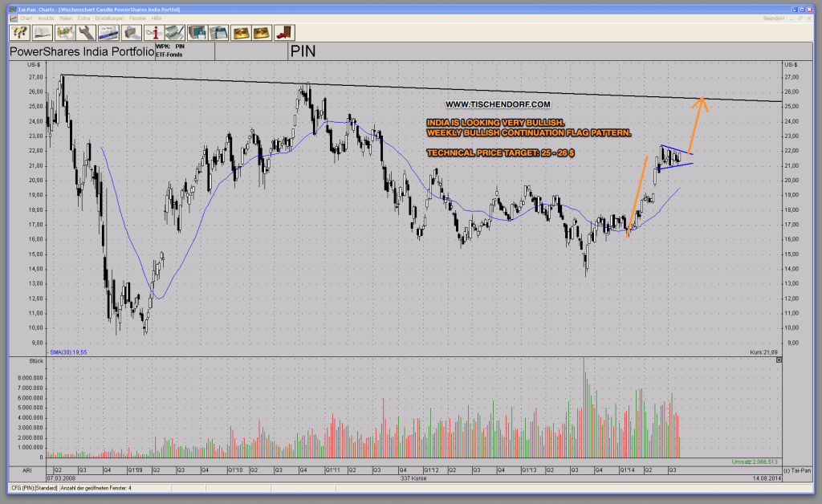This screenshot has width=822, height=504.
Task: Open chart settings via the wrench icon
Action: click(x=86, y=32)
